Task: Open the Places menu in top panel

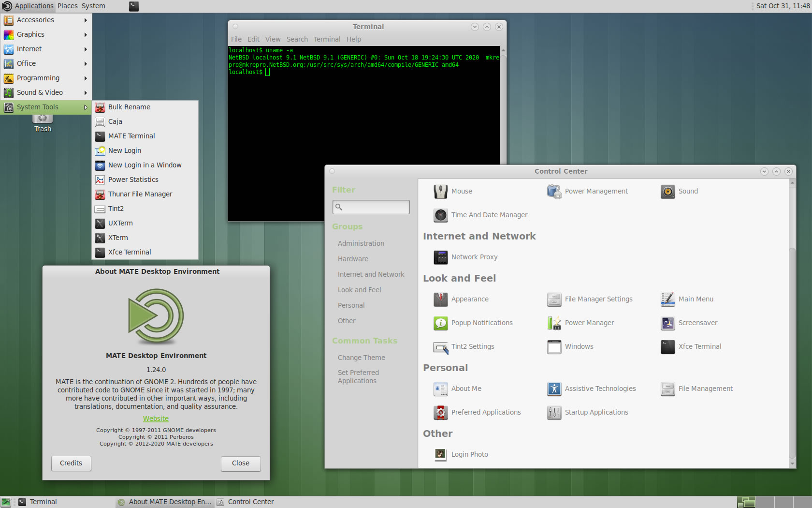Action: 68,6
